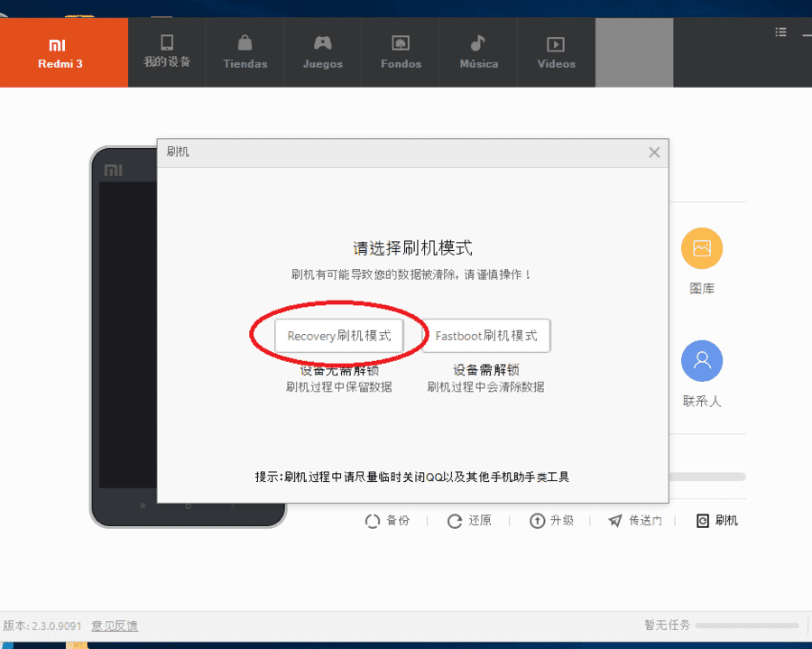Click the phone preview image
812x649 pixels.
coord(125,337)
